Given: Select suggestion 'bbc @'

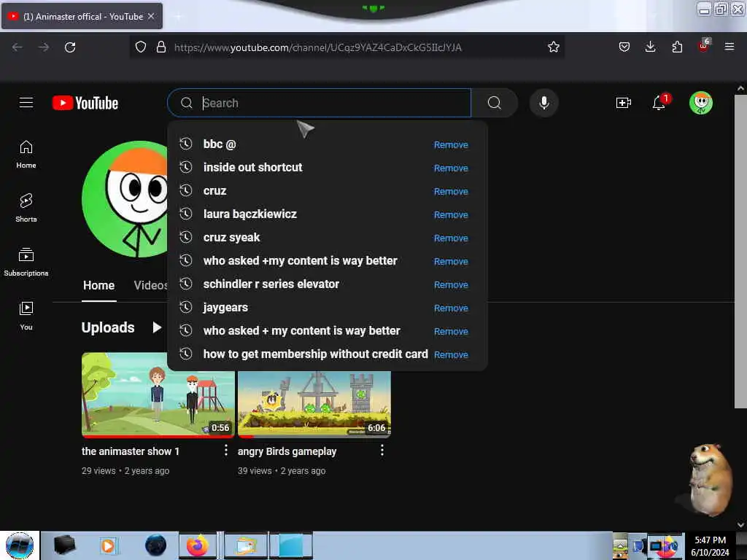Looking at the screenshot, I should click(219, 144).
